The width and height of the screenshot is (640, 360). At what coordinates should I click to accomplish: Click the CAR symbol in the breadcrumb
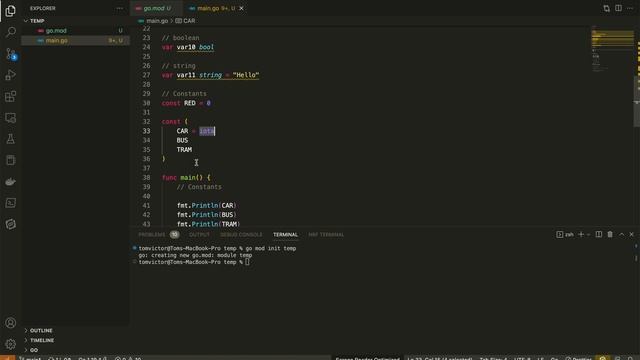click(x=189, y=21)
